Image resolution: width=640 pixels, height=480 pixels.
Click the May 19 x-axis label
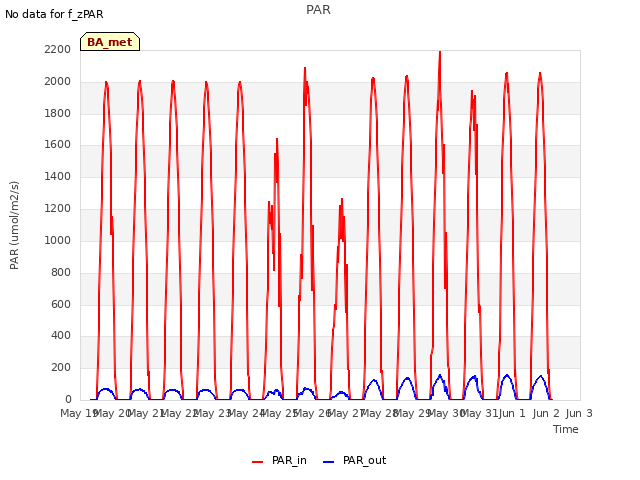[x=78, y=413]
